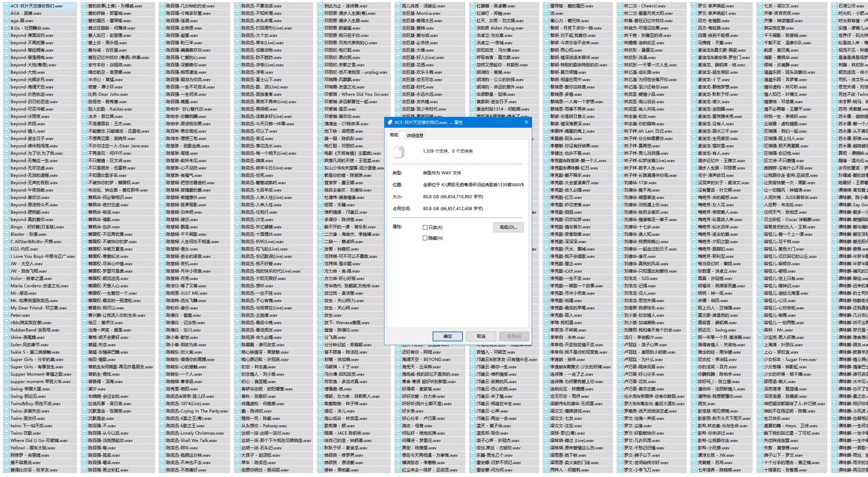Select the 林俊杰-可惜没如果.wav file icon

click(x=620, y=28)
